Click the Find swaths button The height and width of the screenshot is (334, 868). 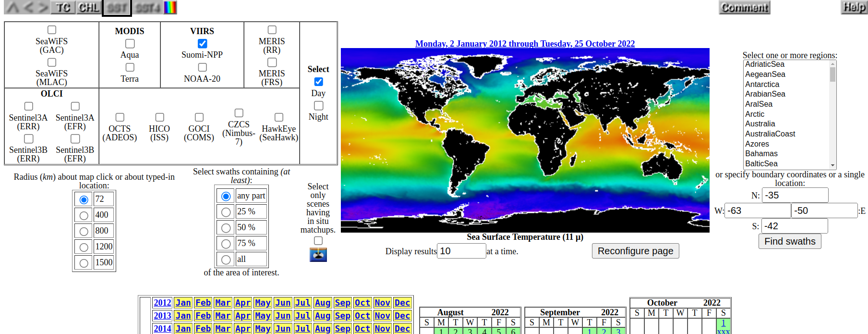(x=790, y=241)
